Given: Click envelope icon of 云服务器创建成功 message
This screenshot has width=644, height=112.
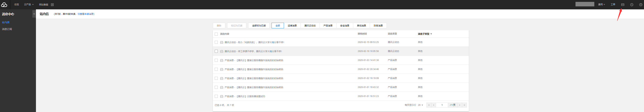Looking at the screenshot, I should 222,96.
